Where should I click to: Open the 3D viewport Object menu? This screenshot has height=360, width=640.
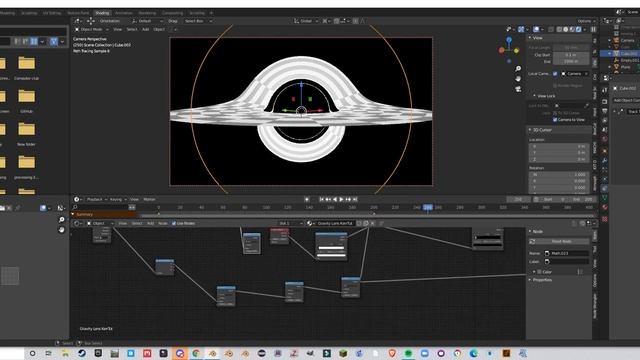[x=159, y=29]
